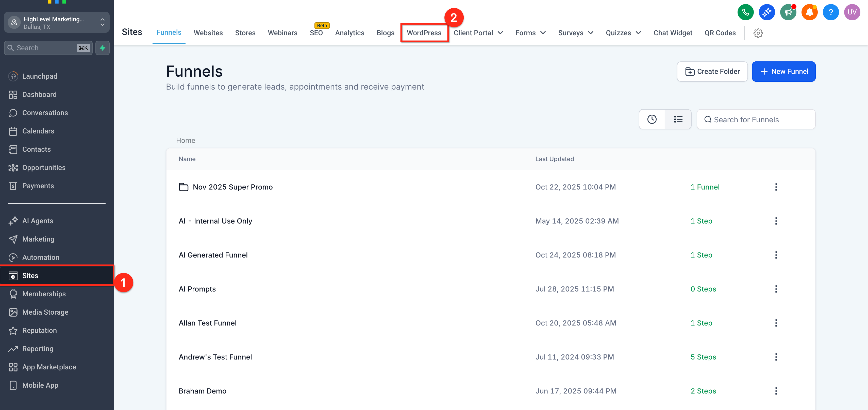This screenshot has height=410, width=868.
Task: Switch to list view layout
Action: click(x=678, y=119)
